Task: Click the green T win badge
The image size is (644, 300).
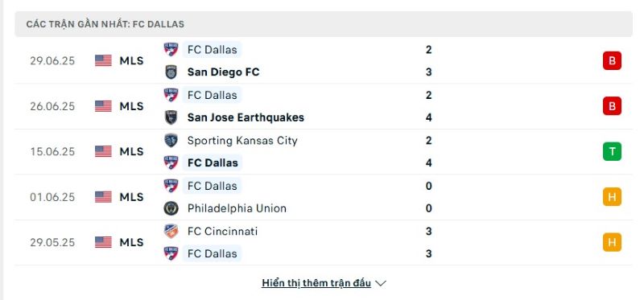Action: point(612,151)
